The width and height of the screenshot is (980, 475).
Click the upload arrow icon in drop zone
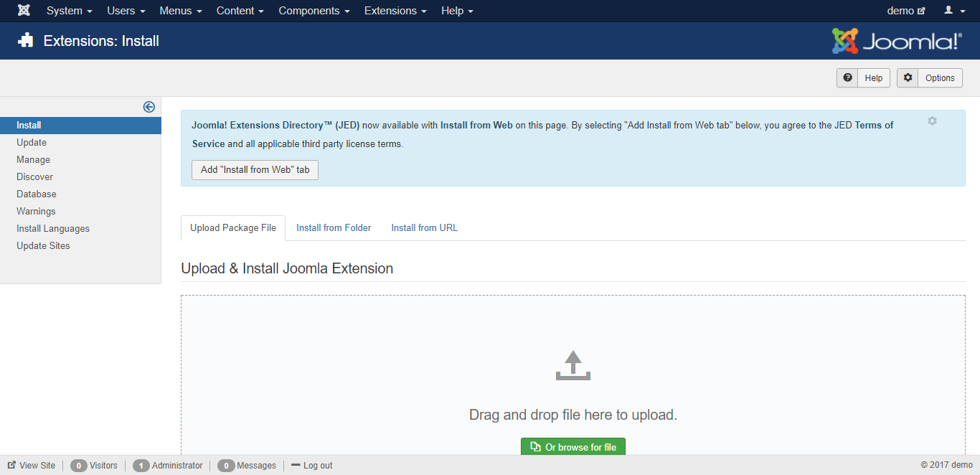pyautogui.click(x=573, y=366)
